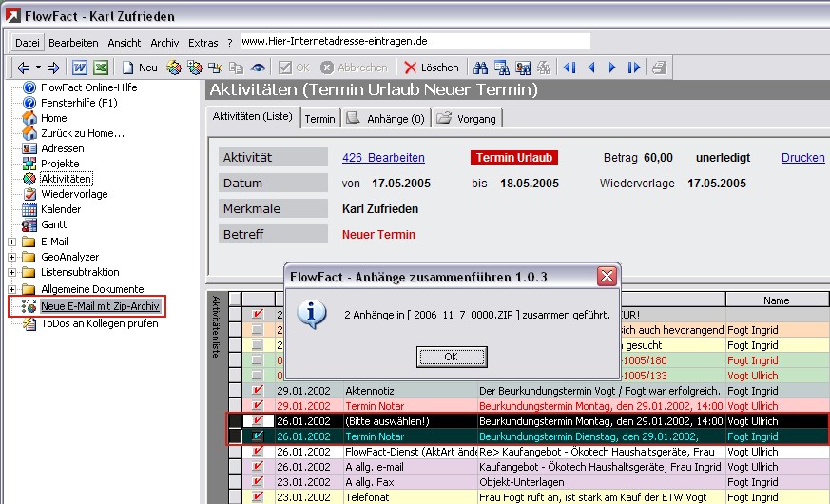Open the Bearbeiten menu

(x=73, y=43)
